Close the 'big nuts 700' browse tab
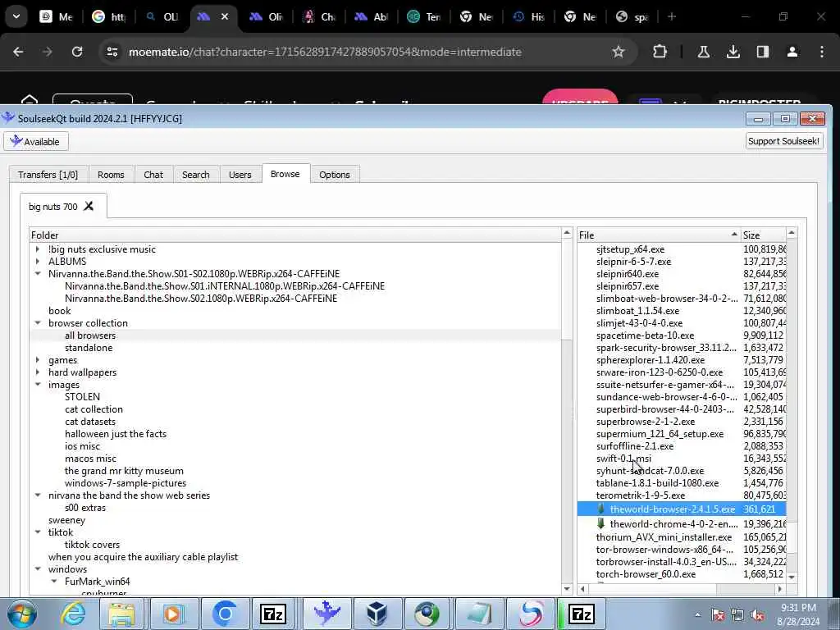Screen dimensions: 840x630 pos(89,206)
